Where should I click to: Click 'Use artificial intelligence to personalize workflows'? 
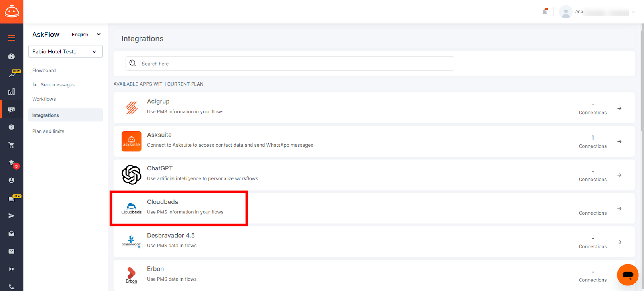coord(202,178)
